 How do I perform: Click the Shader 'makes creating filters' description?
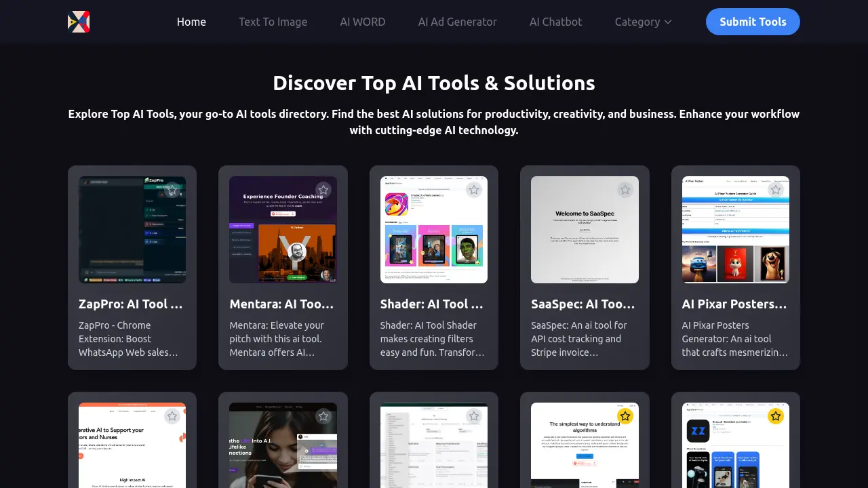pyautogui.click(x=434, y=339)
